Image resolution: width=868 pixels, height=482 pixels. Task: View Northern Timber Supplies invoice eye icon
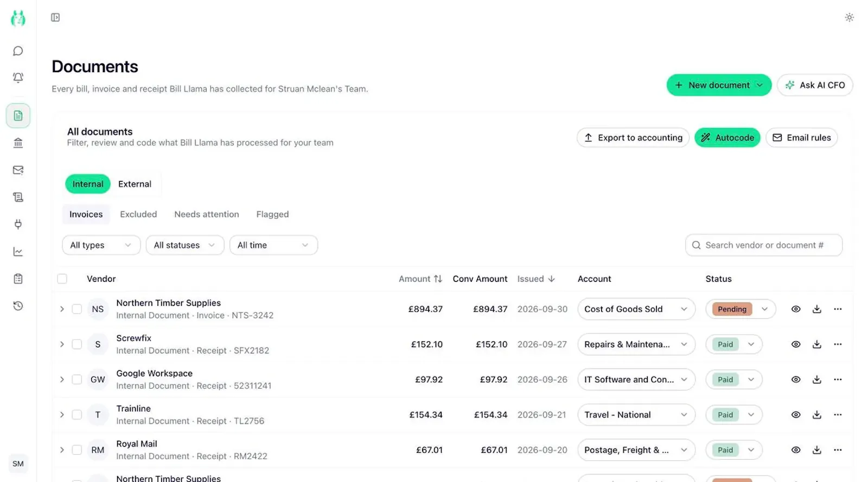pyautogui.click(x=795, y=309)
